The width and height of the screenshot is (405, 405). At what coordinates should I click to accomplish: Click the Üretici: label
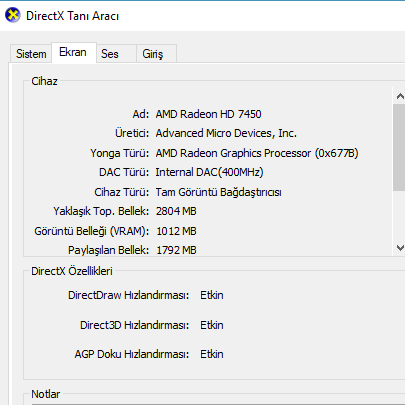click(132, 133)
